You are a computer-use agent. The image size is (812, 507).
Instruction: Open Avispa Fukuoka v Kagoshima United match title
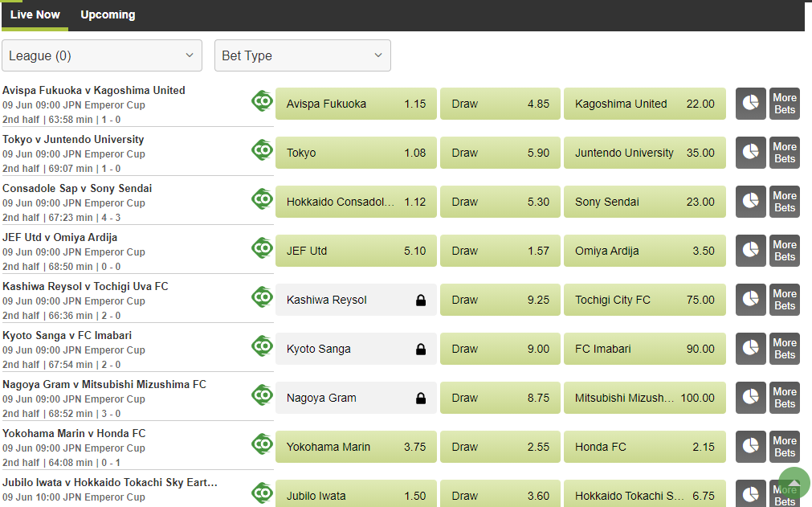tap(94, 90)
